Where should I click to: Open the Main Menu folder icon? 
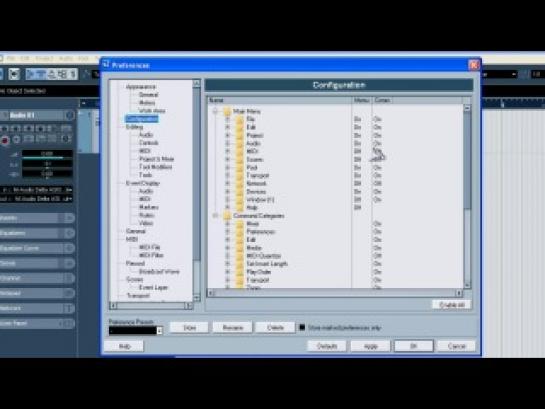click(x=227, y=112)
